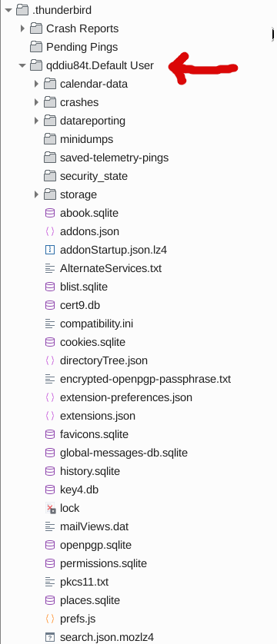The height and width of the screenshot is (644, 277).
Task: Open the security_state folder
Action: coord(94,176)
